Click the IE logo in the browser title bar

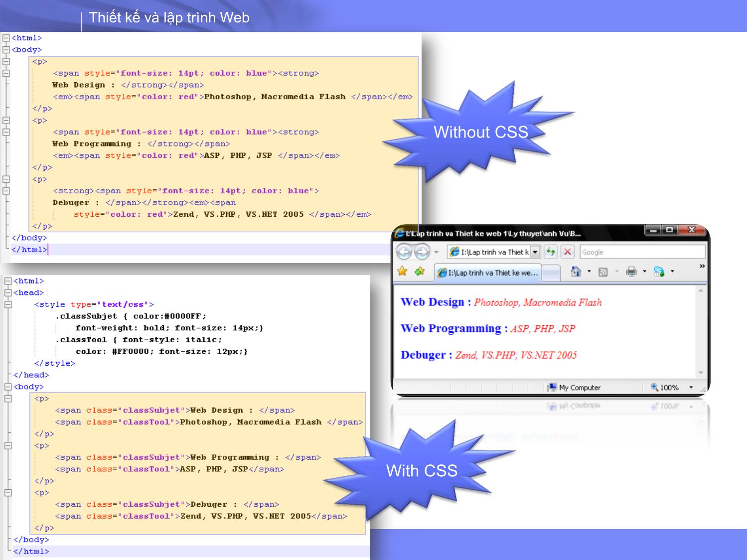(399, 233)
